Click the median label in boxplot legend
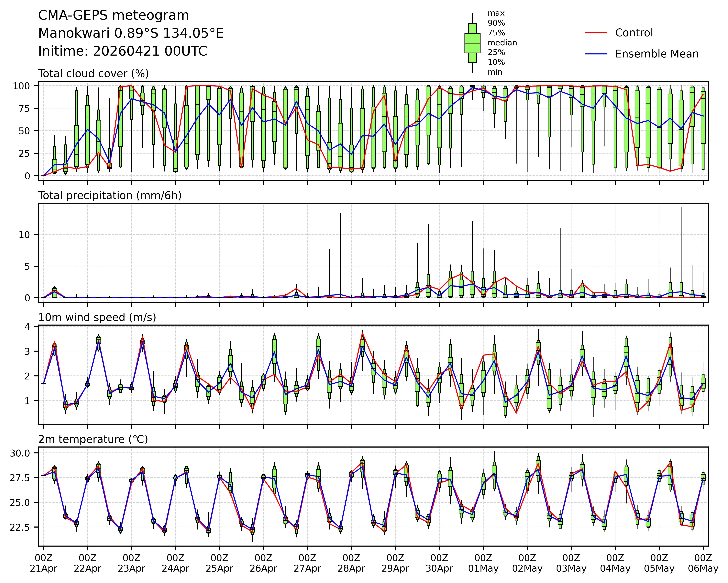728x583 pixels. (502, 43)
